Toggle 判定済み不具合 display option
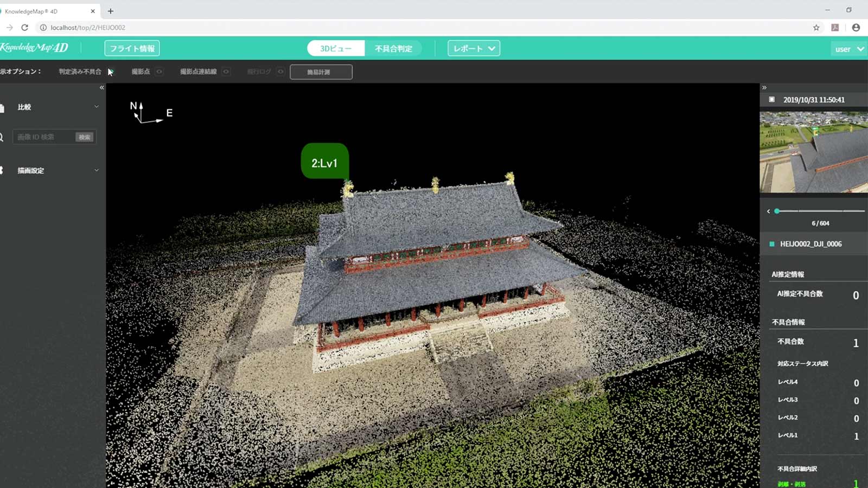This screenshot has height=488, width=868. click(111, 72)
